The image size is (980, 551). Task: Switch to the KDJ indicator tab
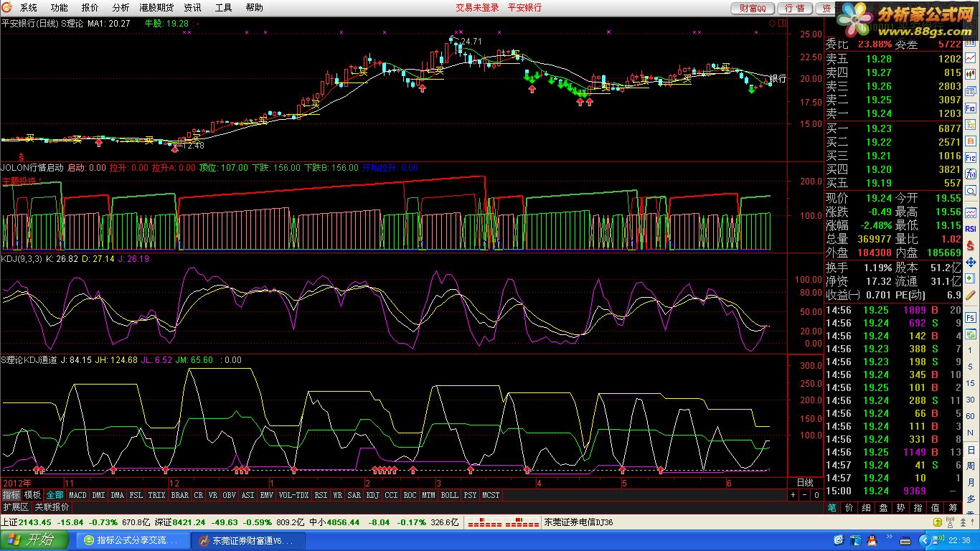[x=372, y=495]
